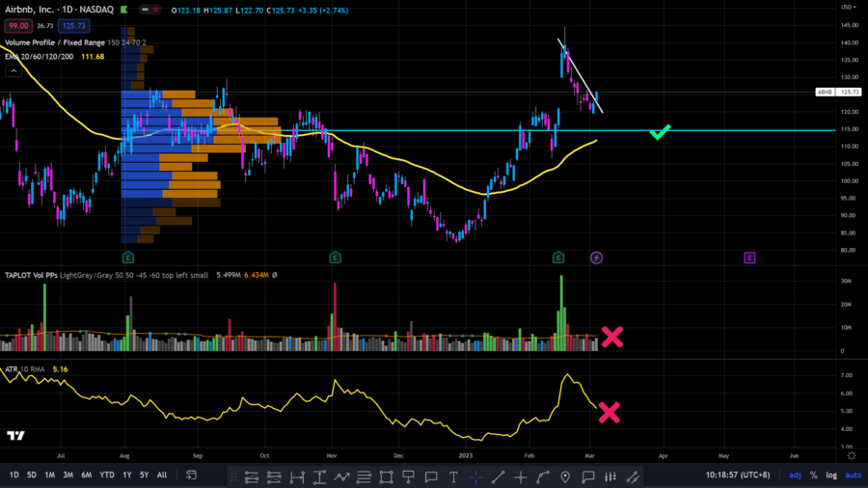The image size is (868, 488).
Task: Click the earnings E marker in mid-February
Action: point(558,258)
